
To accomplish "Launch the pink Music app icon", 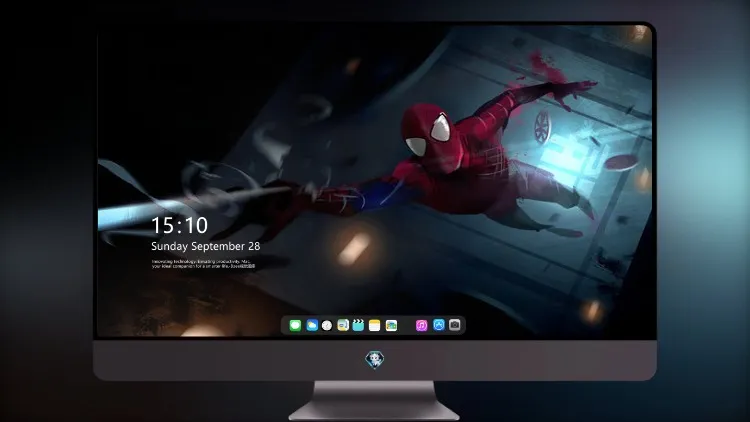I will pyautogui.click(x=421, y=325).
